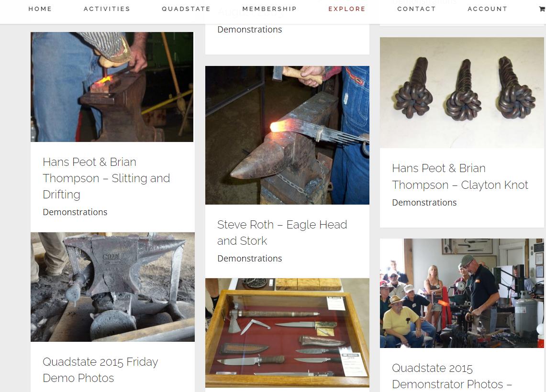Click the Demonstrations category under Clayton Knot

point(424,202)
